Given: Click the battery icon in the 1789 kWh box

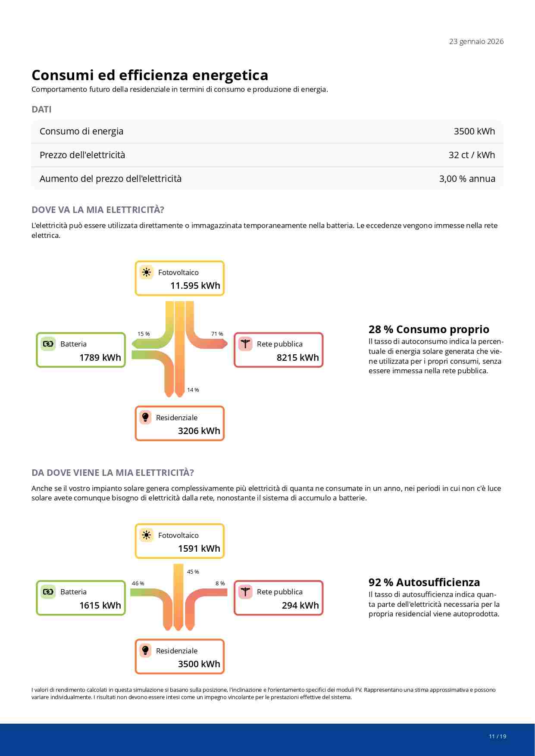Looking at the screenshot, I should click(x=48, y=344).
